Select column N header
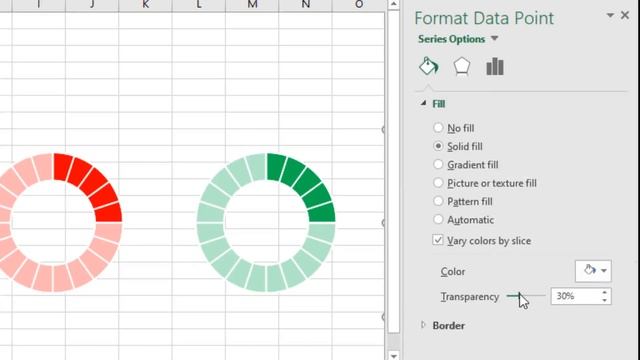This screenshot has height=360, width=640. click(306, 4)
